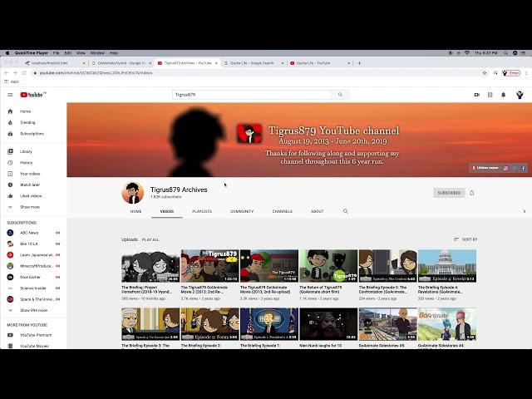The image size is (532, 399).
Task: Click PLAY ALL next to Uploads
Action: pos(150,239)
